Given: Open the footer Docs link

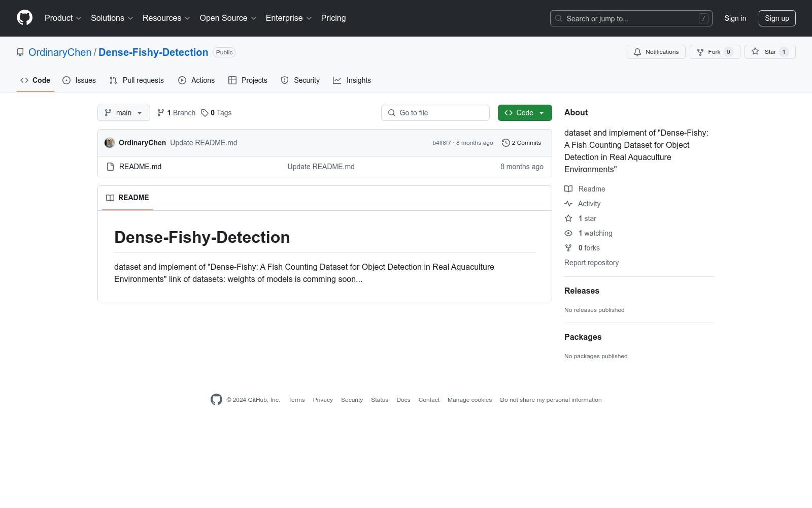Looking at the screenshot, I should coord(403,400).
